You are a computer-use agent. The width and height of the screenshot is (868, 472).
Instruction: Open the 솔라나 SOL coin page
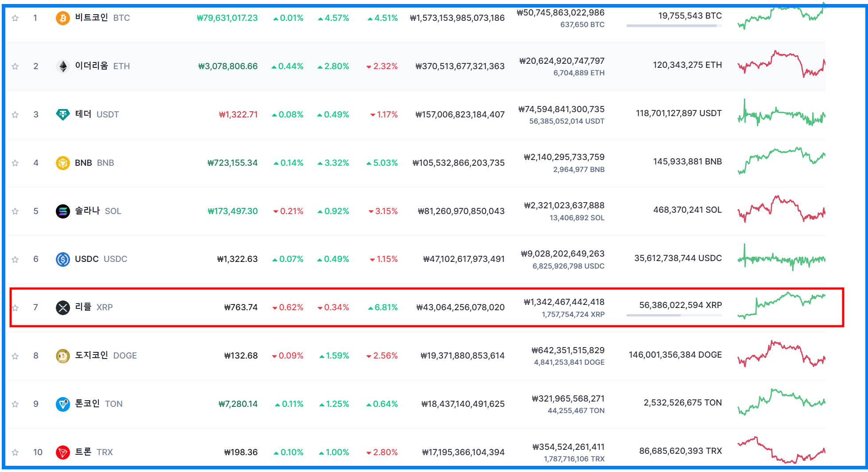coord(98,211)
